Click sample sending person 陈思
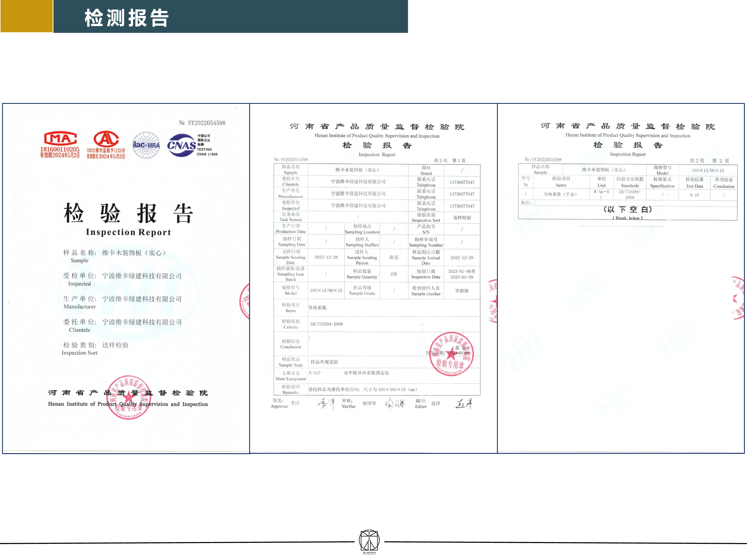747x560 pixels. pyautogui.click(x=394, y=257)
